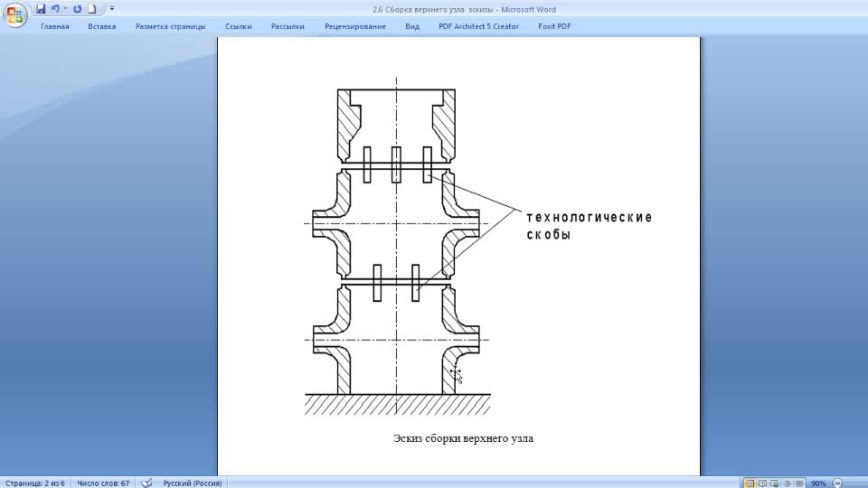Open the Вид ribbon tab
This screenshot has width=868, height=488.
412,26
